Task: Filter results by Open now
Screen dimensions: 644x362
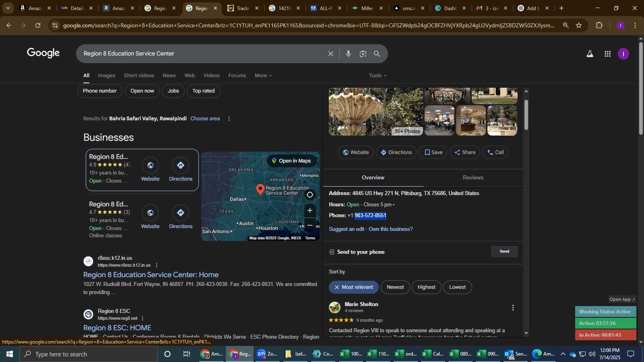Action: [142, 91]
